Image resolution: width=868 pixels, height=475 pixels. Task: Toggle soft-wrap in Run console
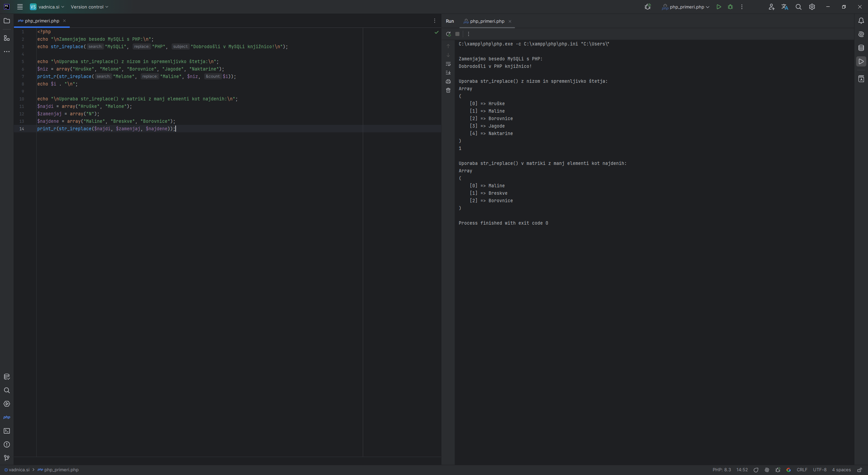pyautogui.click(x=448, y=64)
